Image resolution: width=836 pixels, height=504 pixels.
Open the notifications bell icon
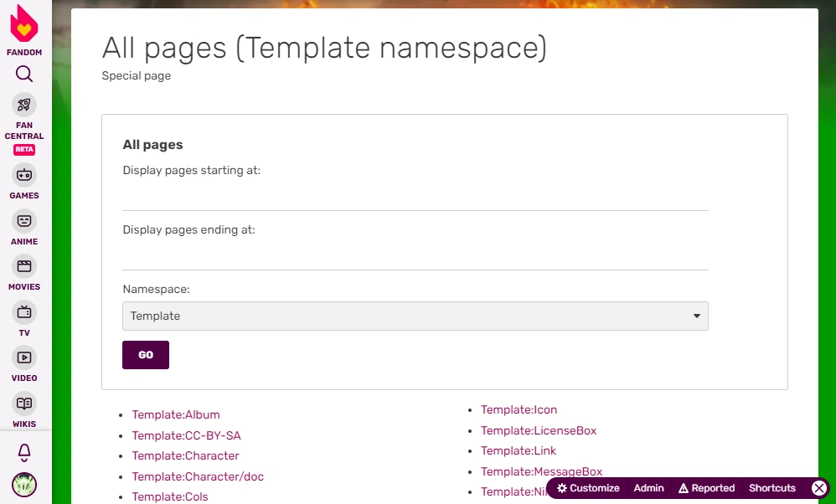pos(24,453)
